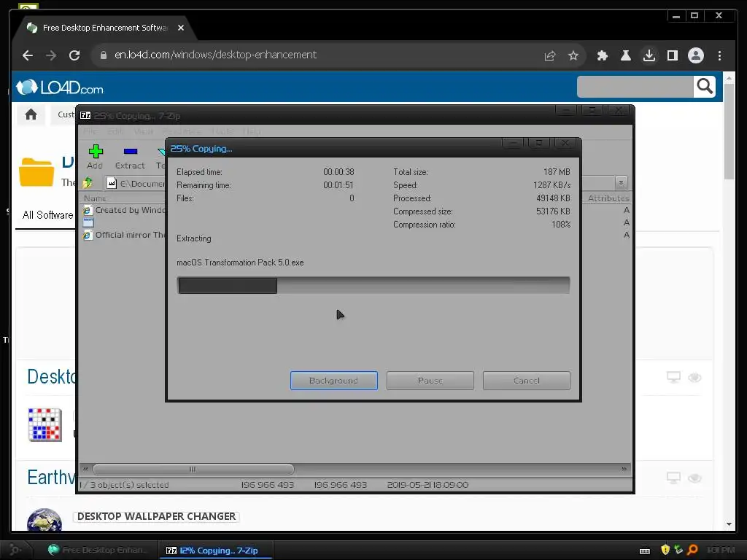Open the Help menu in 7-Zip window
This screenshot has width=747, height=560.
[252, 131]
